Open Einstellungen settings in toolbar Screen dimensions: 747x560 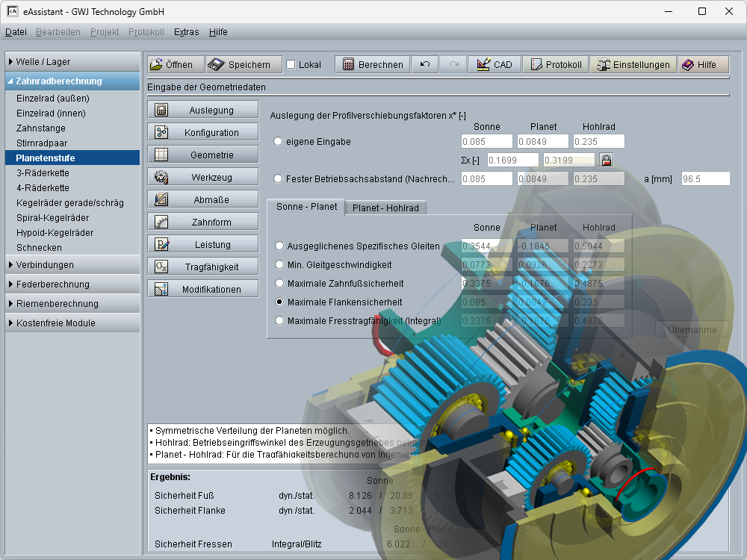coord(633,65)
